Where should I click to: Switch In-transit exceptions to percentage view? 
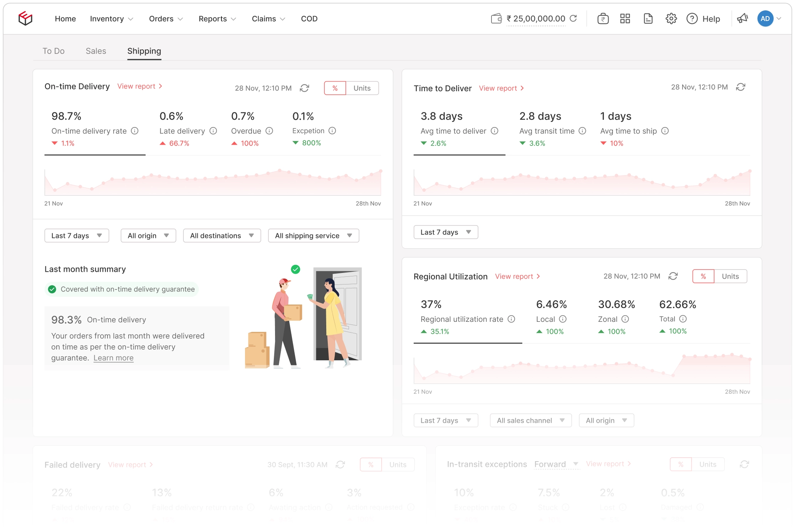point(681,464)
